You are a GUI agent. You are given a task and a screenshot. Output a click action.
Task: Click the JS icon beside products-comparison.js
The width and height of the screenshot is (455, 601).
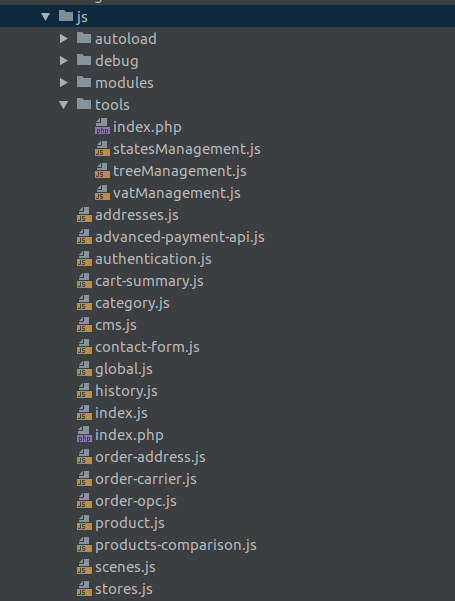[84, 544]
